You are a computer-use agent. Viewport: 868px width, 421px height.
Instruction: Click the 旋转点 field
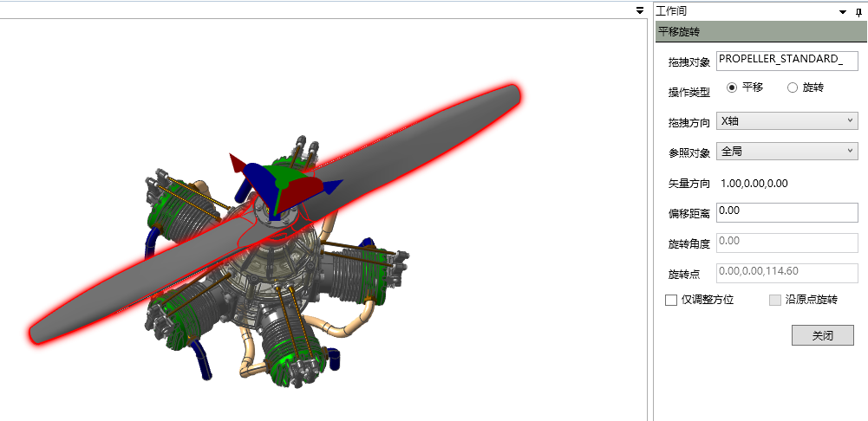(787, 273)
